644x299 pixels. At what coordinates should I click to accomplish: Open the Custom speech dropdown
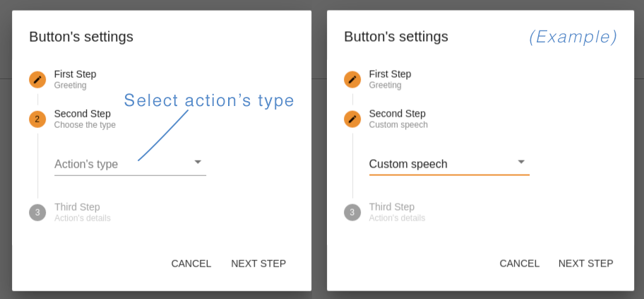(x=438, y=164)
